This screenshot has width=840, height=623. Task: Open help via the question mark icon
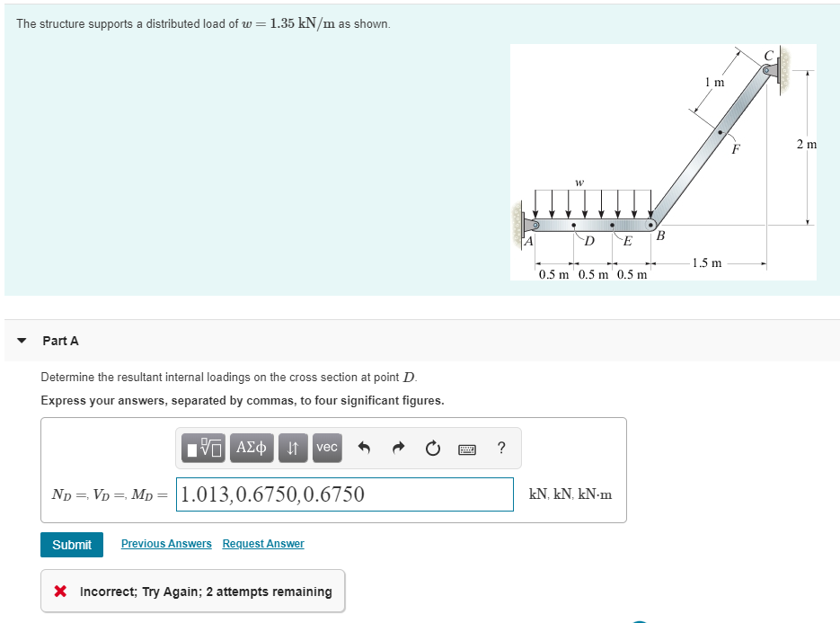(500, 448)
